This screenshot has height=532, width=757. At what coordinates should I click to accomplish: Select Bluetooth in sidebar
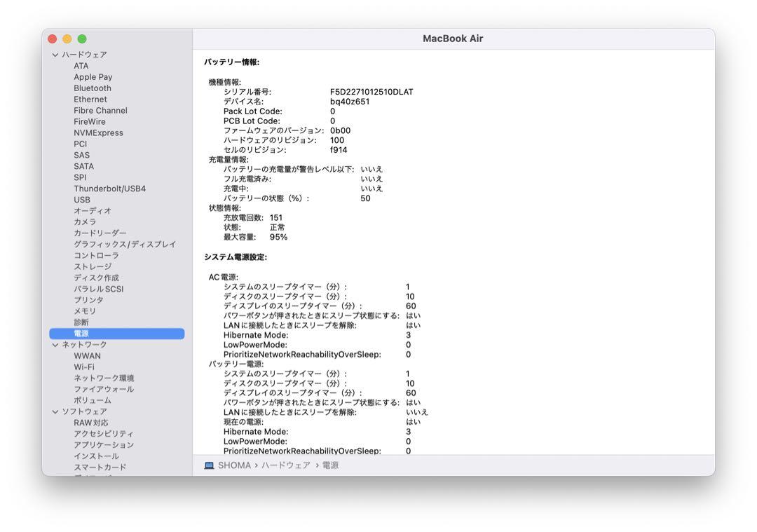coord(93,88)
